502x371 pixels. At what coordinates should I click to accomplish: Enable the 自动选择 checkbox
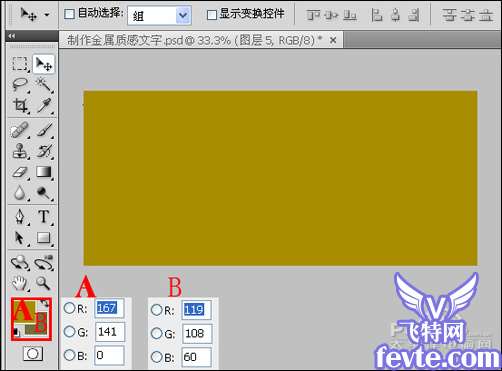point(69,14)
